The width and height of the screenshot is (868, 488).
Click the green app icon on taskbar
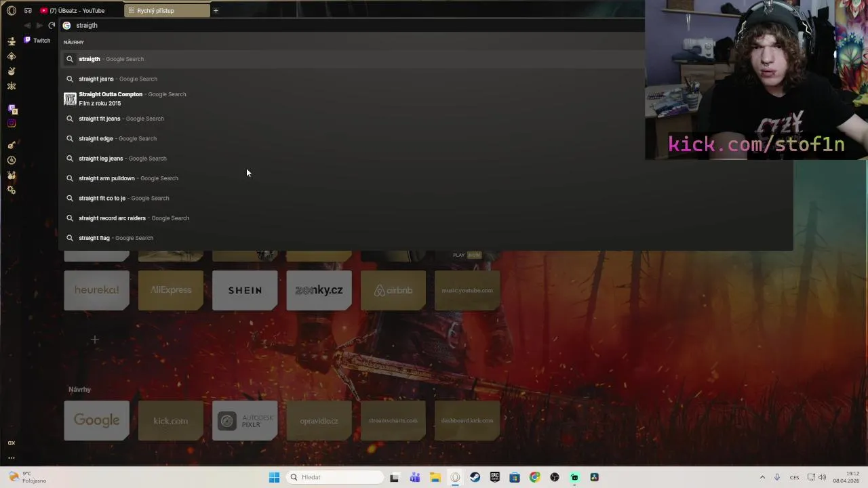574,477
